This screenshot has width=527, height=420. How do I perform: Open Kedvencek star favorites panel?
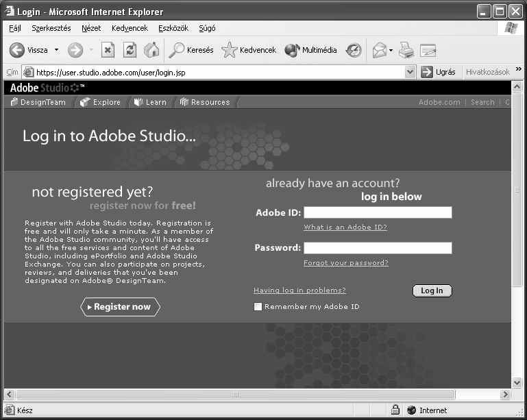click(x=249, y=51)
